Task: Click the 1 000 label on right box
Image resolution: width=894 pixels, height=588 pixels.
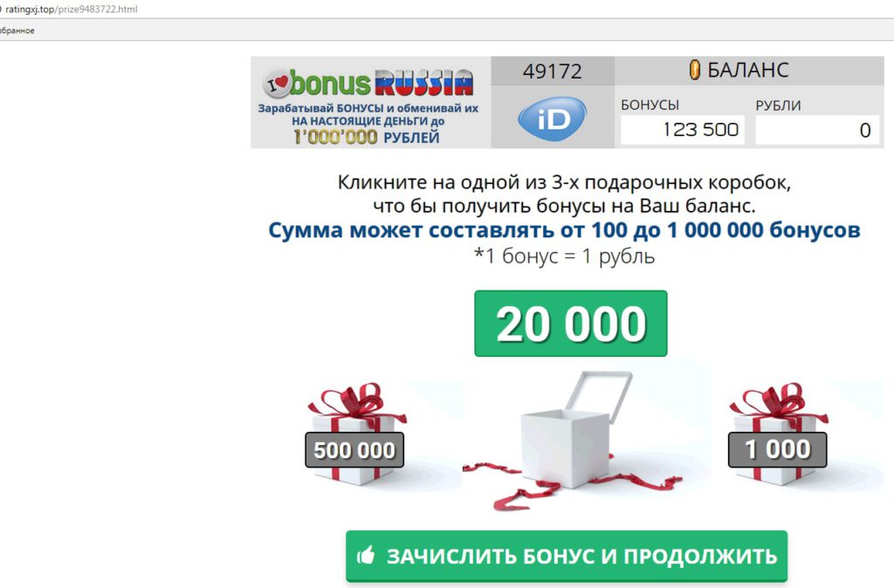Action: [x=778, y=449]
